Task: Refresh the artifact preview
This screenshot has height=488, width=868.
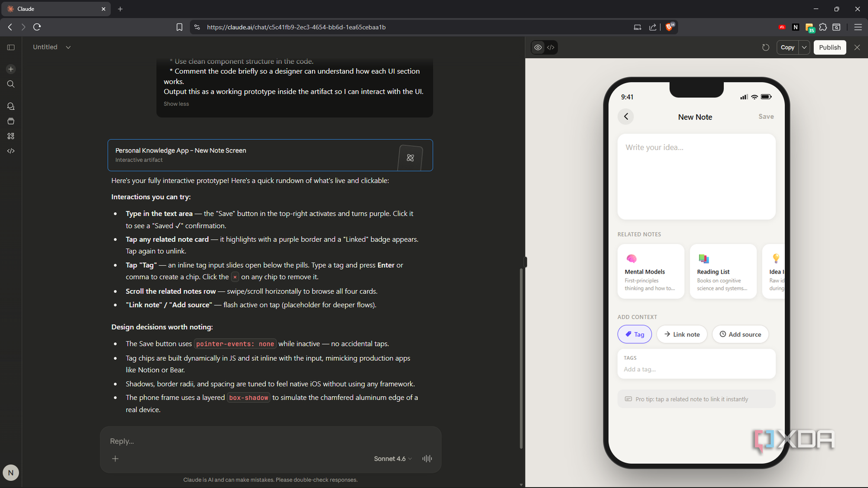Action: [765, 47]
